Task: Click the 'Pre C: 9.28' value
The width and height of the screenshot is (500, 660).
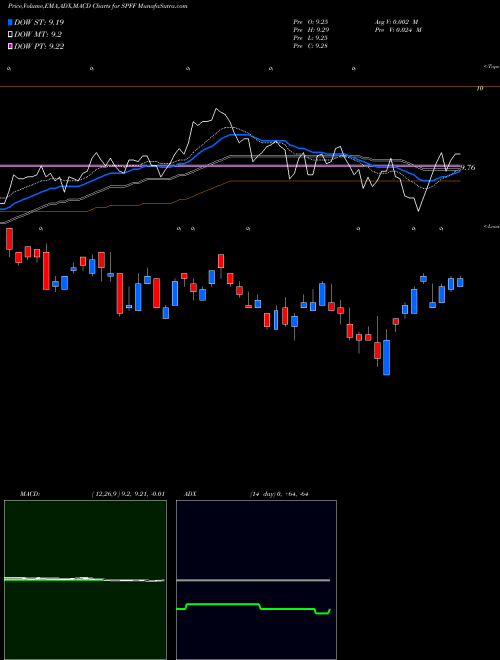Action: [x=311, y=46]
